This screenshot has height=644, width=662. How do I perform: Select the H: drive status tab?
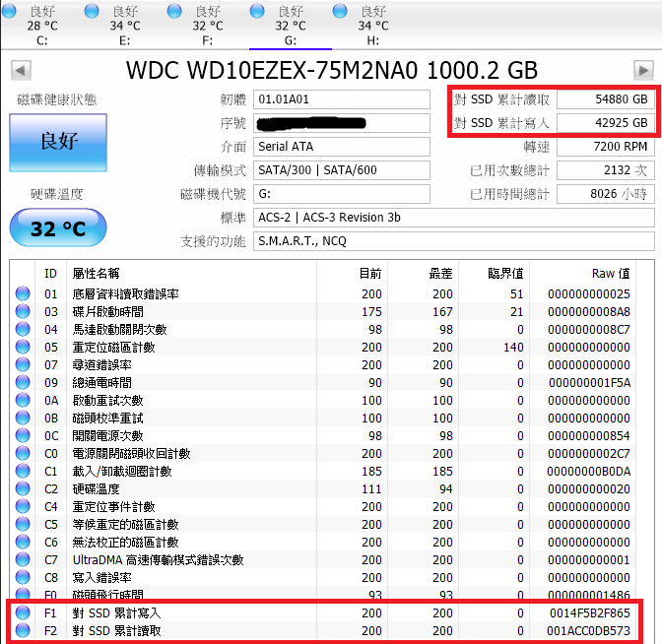point(373,25)
